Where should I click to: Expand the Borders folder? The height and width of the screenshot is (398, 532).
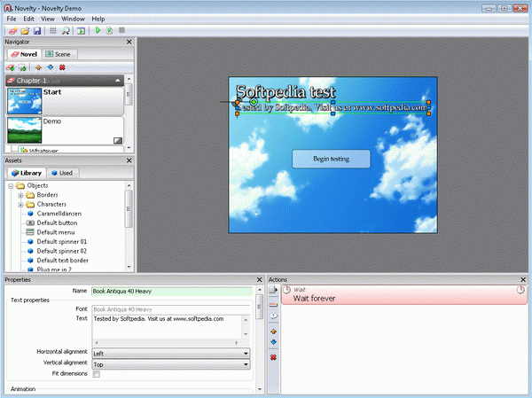click(x=20, y=195)
